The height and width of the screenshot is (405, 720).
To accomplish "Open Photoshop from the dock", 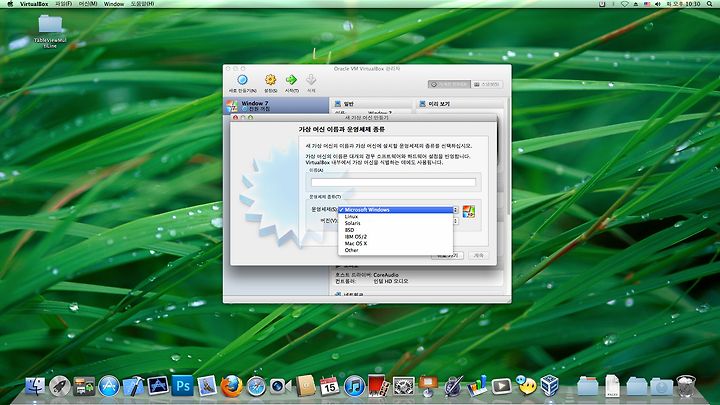I will pos(182,386).
